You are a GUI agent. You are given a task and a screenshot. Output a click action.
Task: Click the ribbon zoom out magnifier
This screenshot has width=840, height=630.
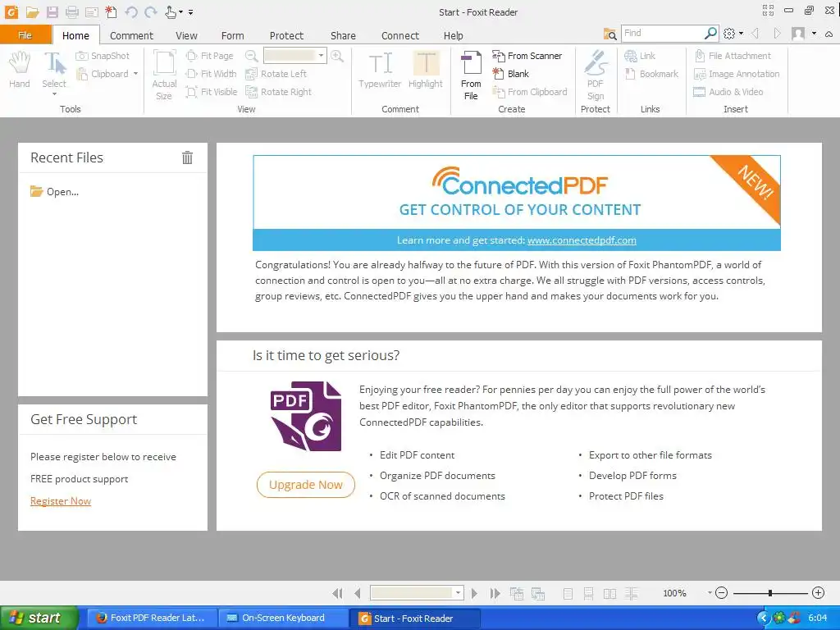click(251, 56)
